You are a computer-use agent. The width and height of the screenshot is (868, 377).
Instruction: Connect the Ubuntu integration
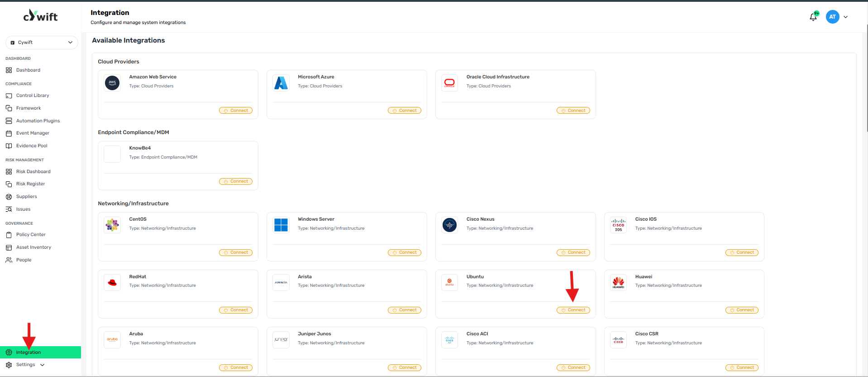click(x=573, y=310)
